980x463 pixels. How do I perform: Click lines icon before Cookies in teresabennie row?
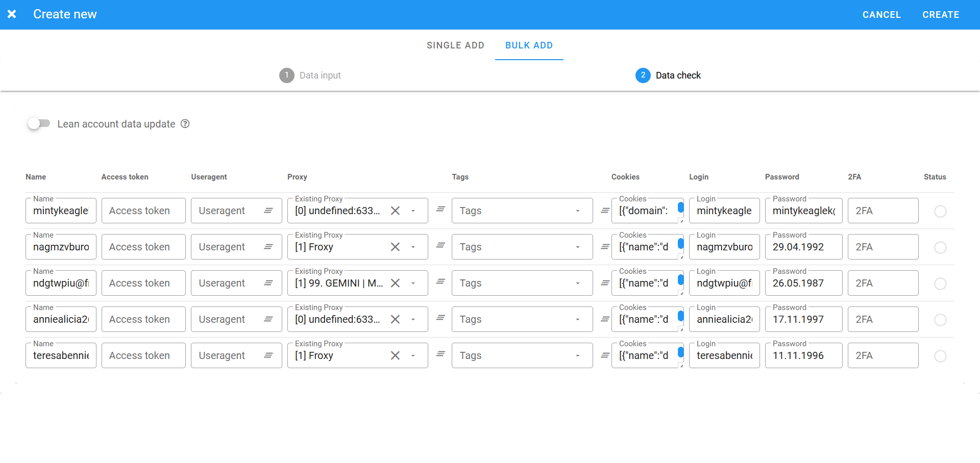click(x=605, y=355)
